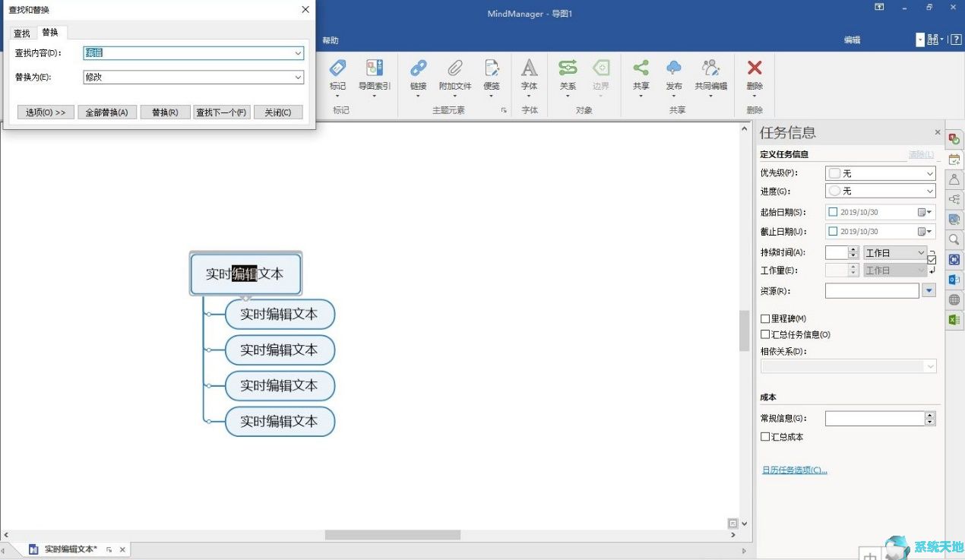Viewport: 965px width, 560px height.
Task: Click the fit-map icon below vertical scrollbar
Action: [732, 523]
